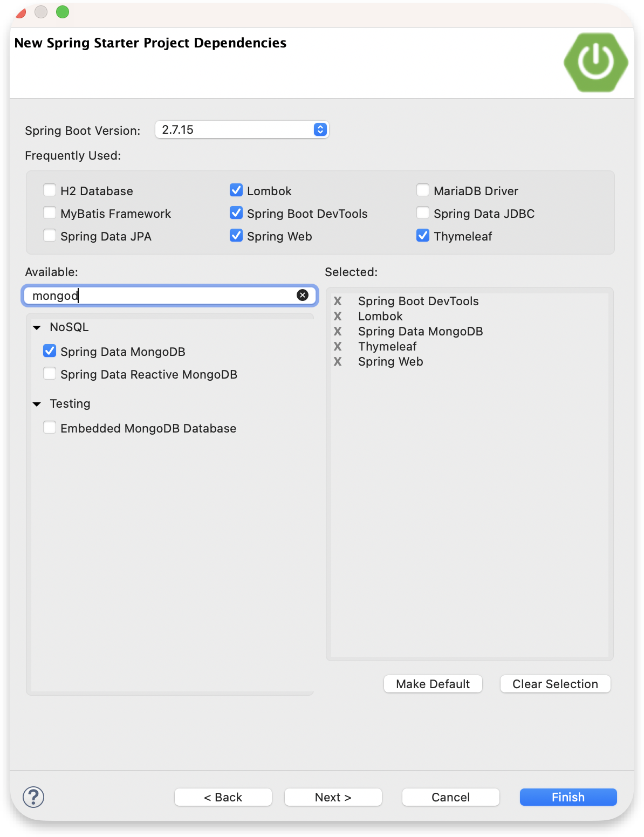Click the Testing category label
The width and height of the screenshot is (644, 837).
tap(70, 403)
